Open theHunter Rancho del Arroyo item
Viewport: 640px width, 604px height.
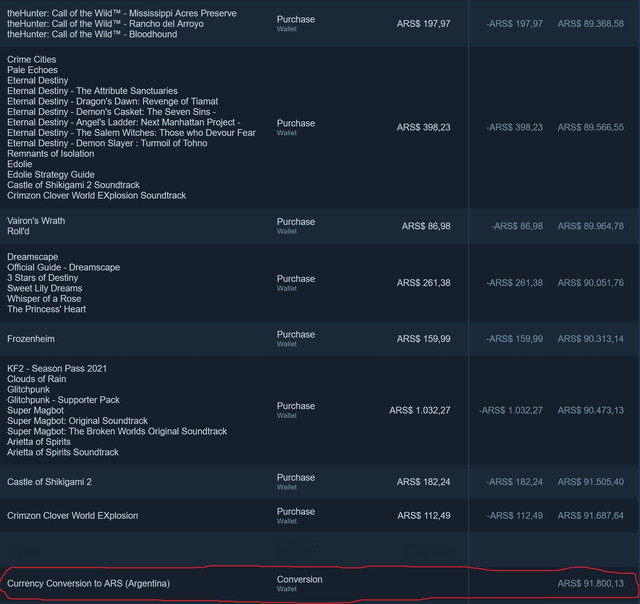click(105, 24)
